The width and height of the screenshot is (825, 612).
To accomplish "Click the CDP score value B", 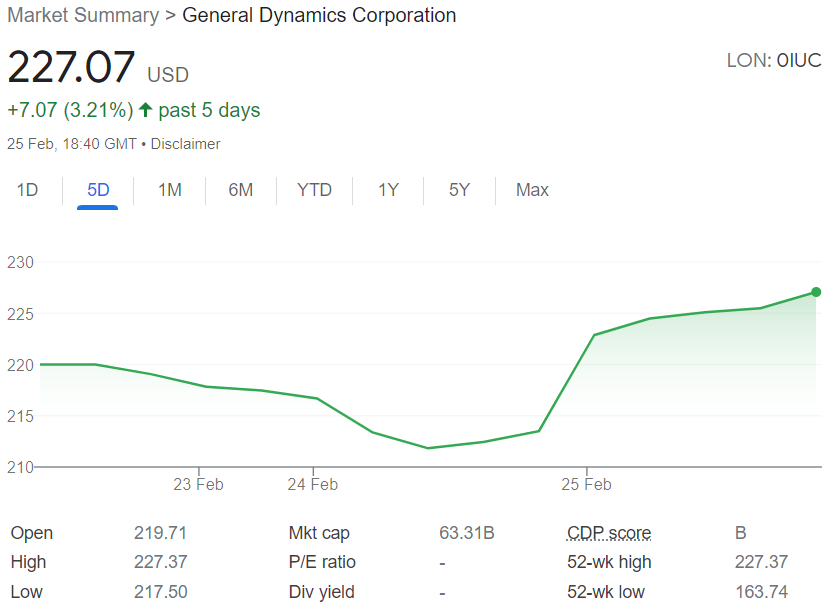I will [x=741, y=533].
